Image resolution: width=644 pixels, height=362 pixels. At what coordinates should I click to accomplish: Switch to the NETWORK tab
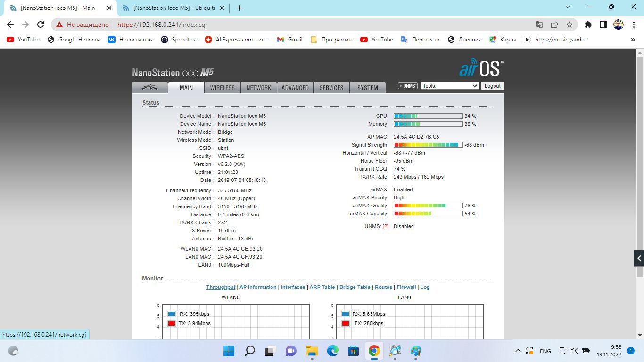(x=259, y=88)
